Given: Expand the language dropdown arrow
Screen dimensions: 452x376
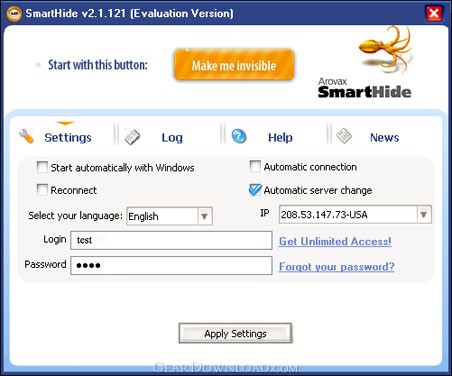Looking at the screenshot, I should point(205,216).
